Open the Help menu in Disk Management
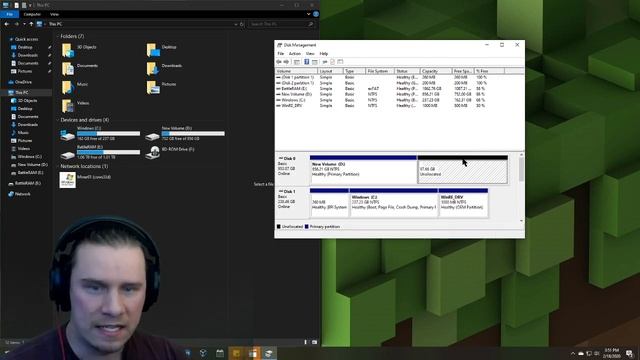Viewport: 640px width, 360px height. (x=324, y=53)
